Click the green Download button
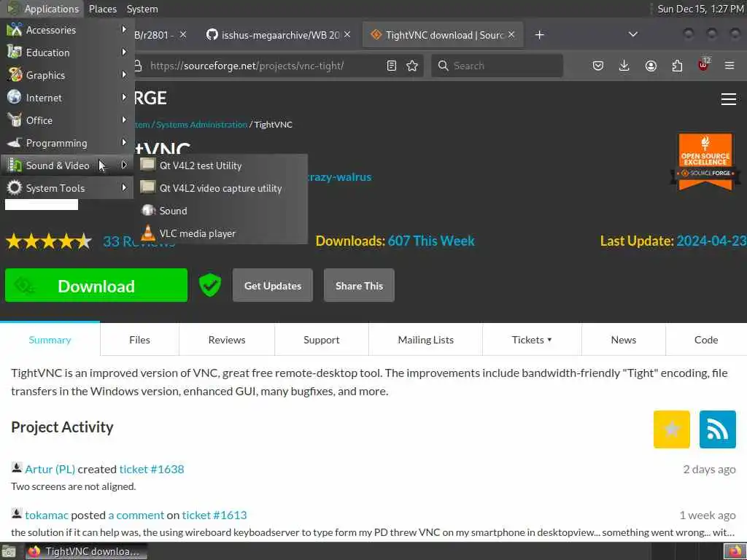 tap(96, 285)
